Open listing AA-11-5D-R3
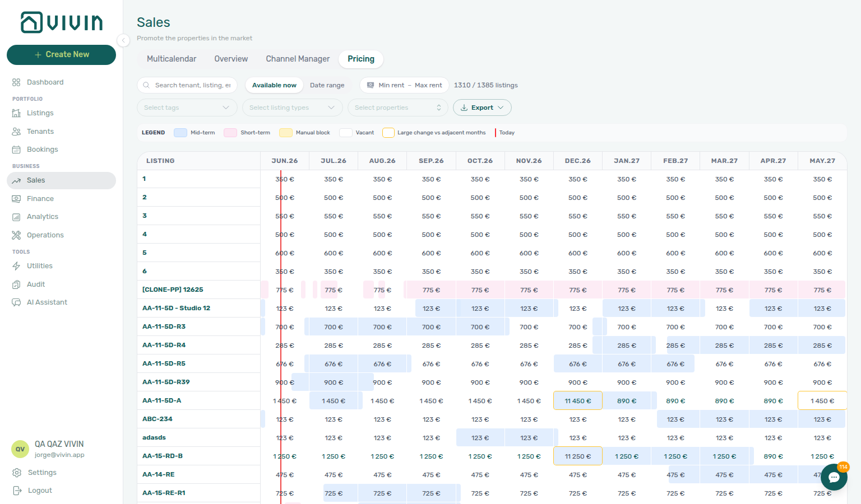861x504 pixels. (x=164, y=326)
